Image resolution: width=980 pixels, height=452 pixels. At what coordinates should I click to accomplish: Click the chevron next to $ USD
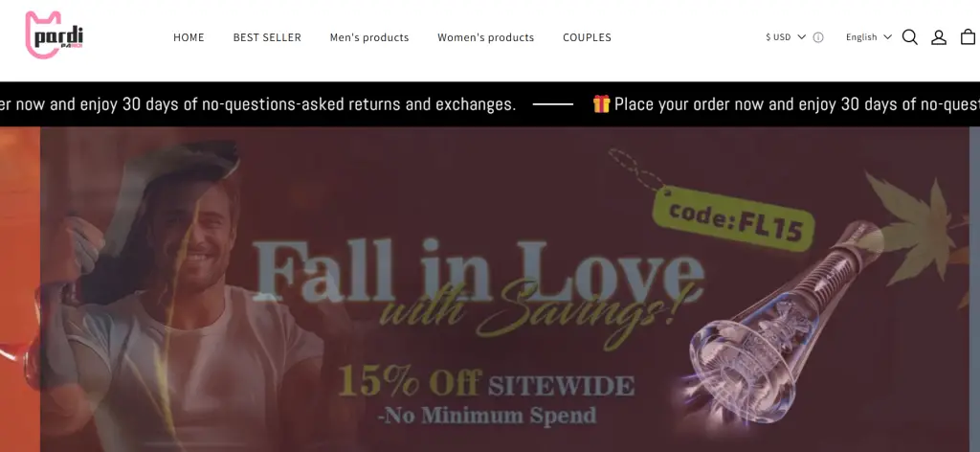802,37
